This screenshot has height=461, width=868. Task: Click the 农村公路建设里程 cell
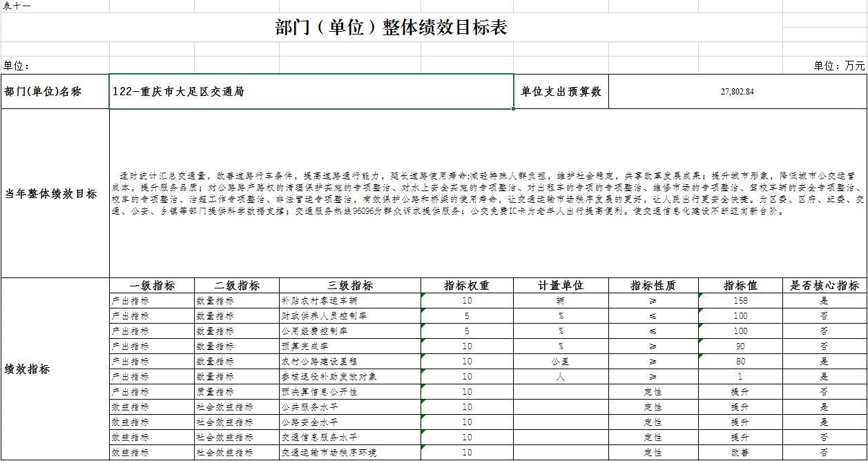pos(350,362)
